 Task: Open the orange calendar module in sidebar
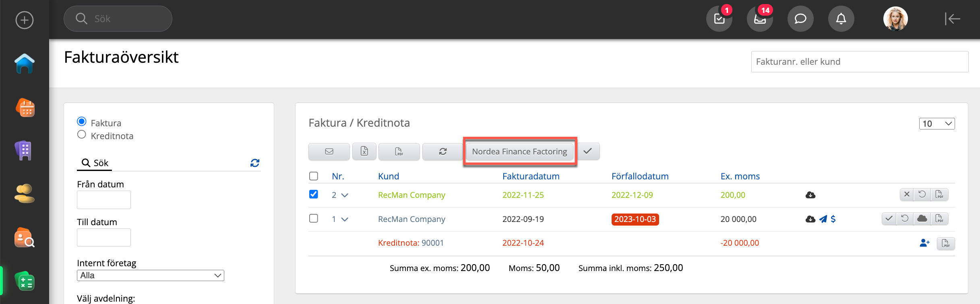pyautogui.click(x=25, y=108)
